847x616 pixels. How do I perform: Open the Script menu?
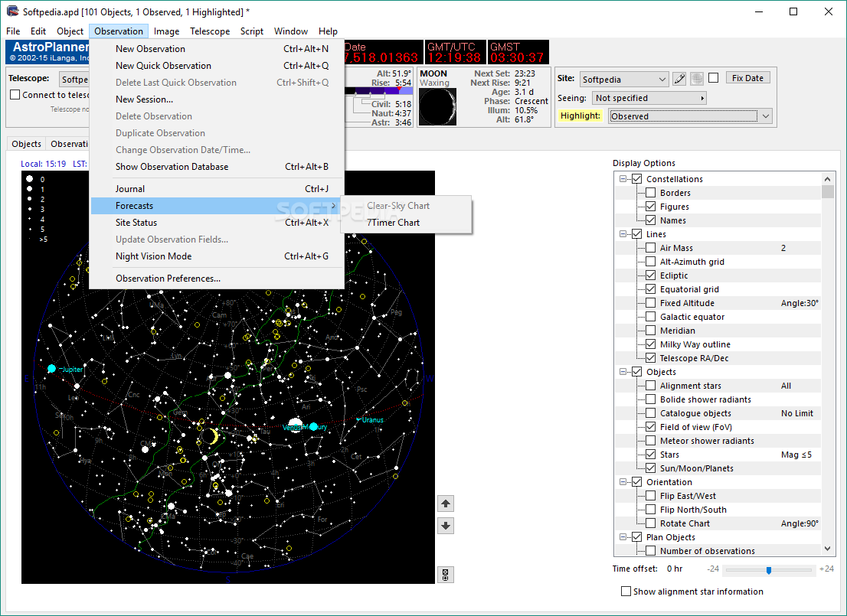coord(252,31)
